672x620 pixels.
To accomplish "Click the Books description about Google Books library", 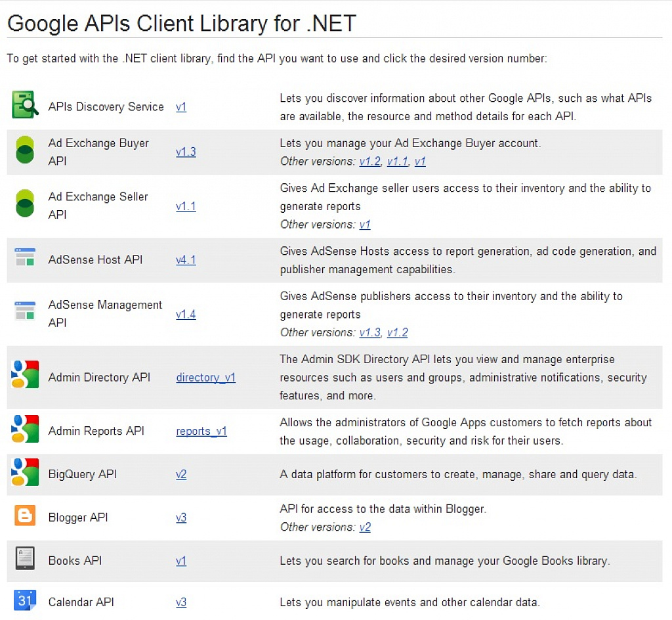I will 444,561.
